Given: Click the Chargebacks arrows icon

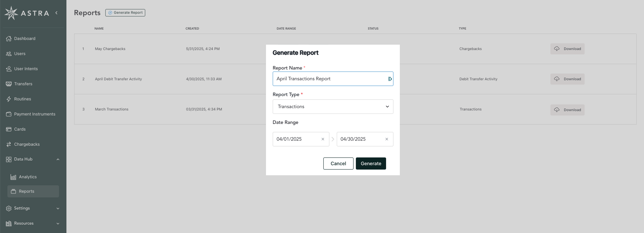Looking at the screenshot, I should 9,144.
